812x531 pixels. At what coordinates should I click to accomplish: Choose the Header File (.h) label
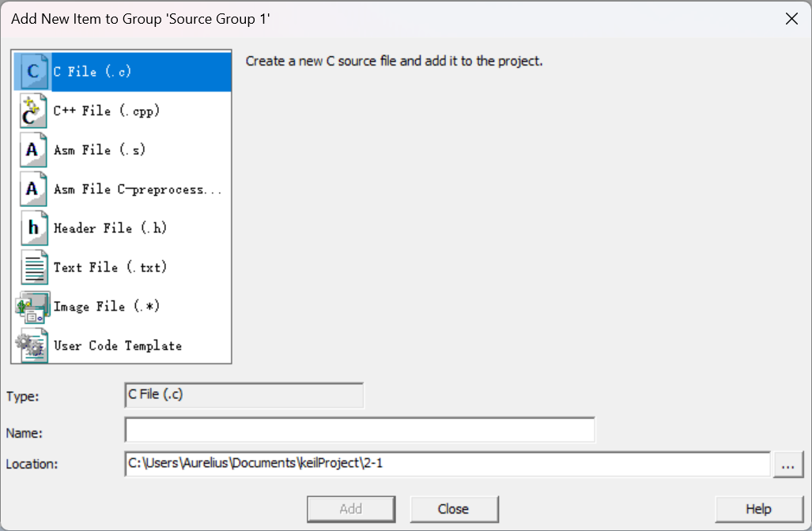(110, 228)
